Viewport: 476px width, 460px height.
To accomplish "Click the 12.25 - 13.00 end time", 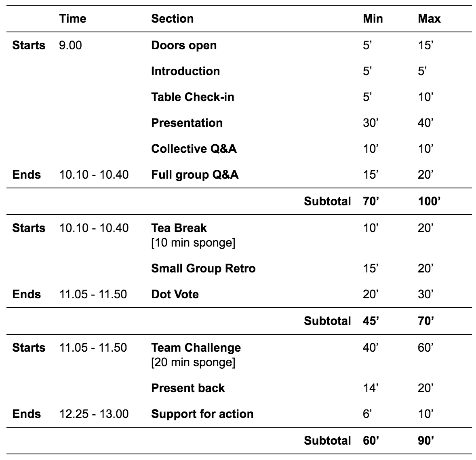I will click(94, 414).
